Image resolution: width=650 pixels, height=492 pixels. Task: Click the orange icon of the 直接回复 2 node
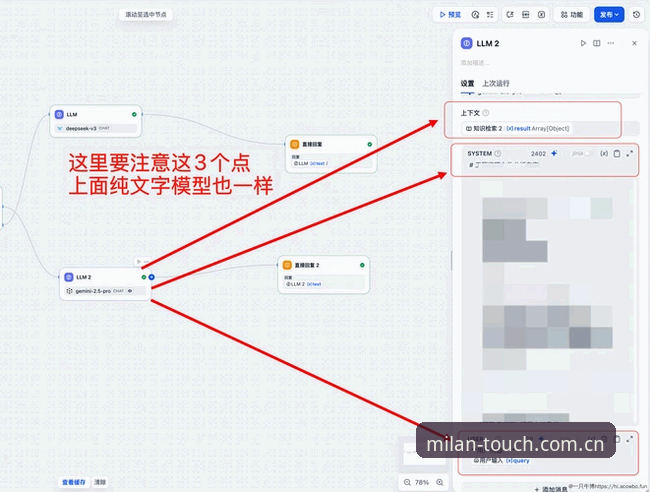[287, 265]
